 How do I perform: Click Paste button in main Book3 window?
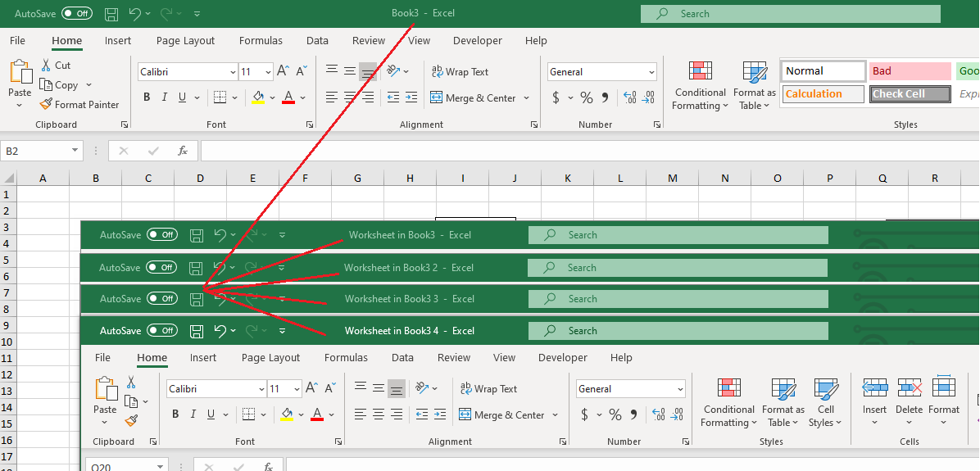pyautogui.click(x=20, y=78)
